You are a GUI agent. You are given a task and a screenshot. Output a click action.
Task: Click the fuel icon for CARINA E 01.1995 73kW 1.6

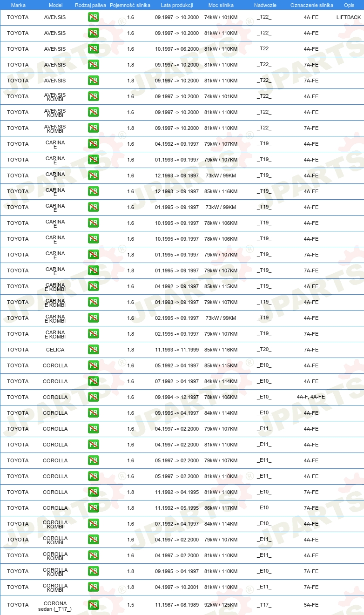(93, 207)
